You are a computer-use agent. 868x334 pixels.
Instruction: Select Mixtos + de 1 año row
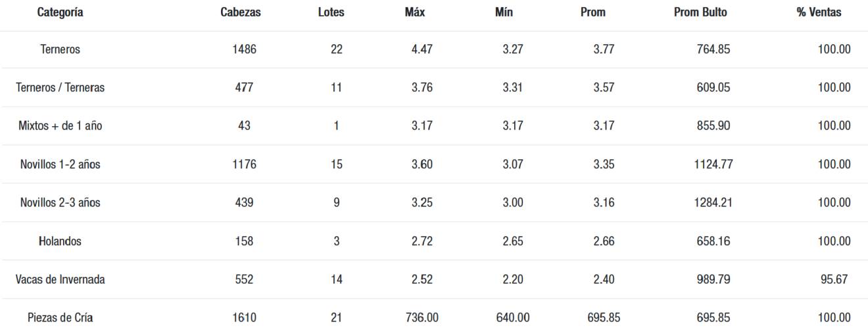(60, 126)
